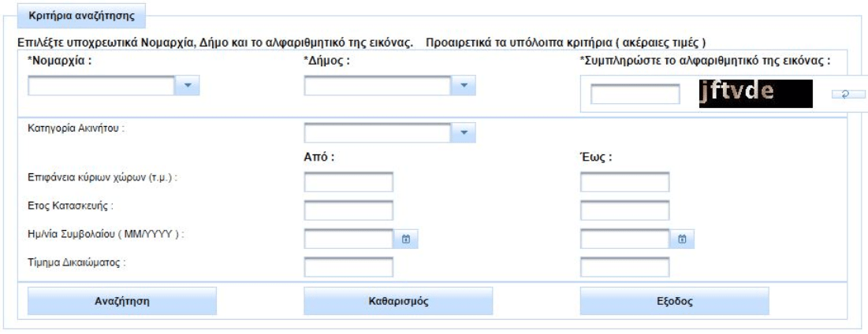868x334 pixels.
Task: Focus the Έως Τίμημα Δικαιώματος field
Action: click(625, 267)
